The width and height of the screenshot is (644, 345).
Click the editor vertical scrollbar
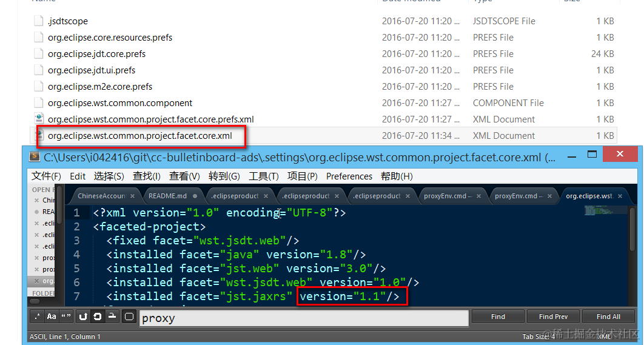632,230
